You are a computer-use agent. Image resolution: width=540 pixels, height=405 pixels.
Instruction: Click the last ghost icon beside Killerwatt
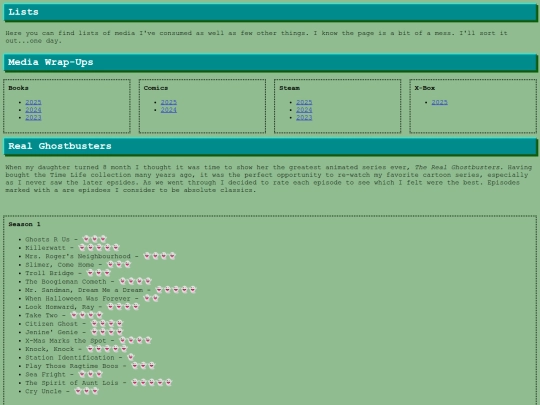(116, 247)
